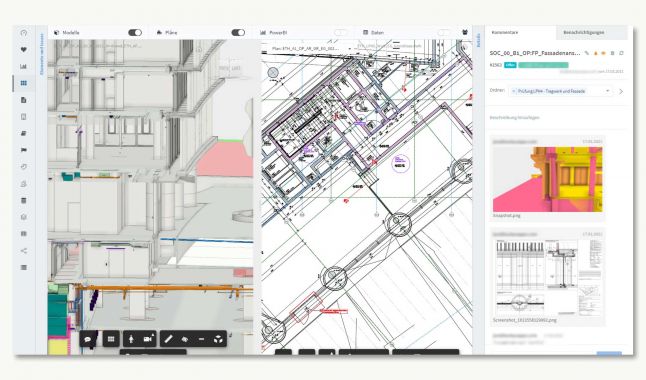Image resolution: width=646 pixels, height=380 pixels.
Task: Enable the PowerBI toggle
Action: pos(340,33)
